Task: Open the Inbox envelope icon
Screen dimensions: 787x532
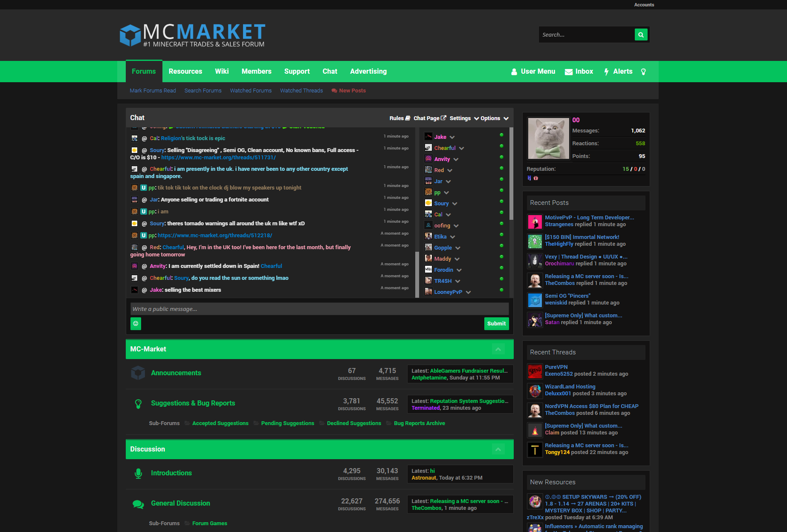Action: [569, 72]
